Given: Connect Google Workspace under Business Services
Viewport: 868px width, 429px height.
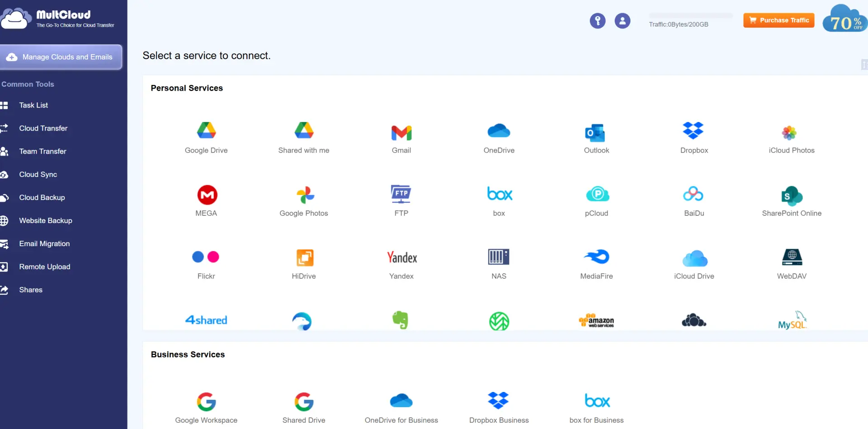Looking at the screenshot, I should (x=206, y=408).
